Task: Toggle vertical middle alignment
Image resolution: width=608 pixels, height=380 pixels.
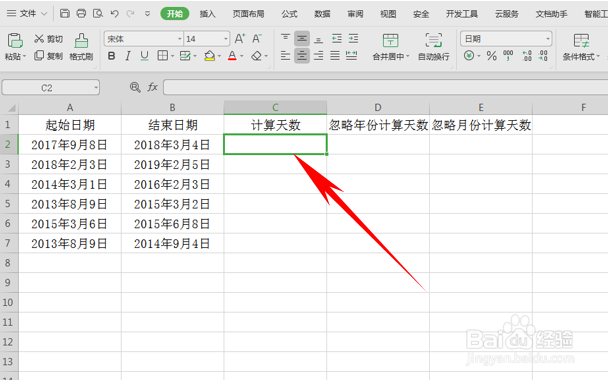Action: click(302, 39)
